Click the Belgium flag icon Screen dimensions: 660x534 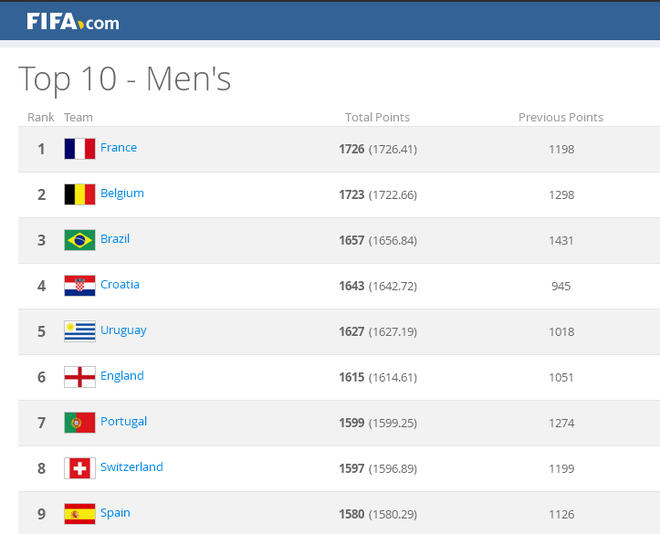[x=80, y=194]
